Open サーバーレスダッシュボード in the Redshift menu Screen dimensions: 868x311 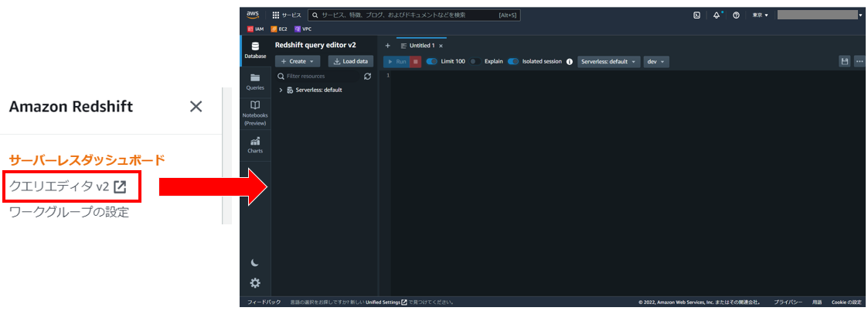coord(87,160)
